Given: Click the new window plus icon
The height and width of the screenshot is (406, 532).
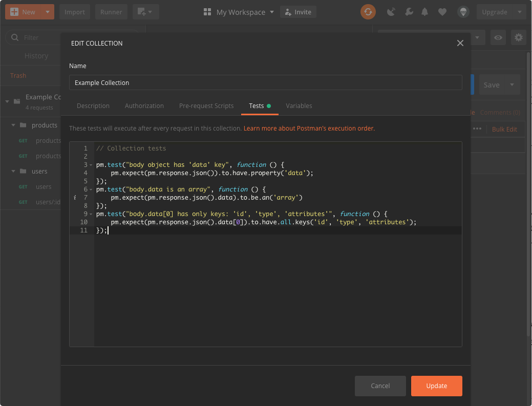Looking at the screenshot, I should click(145, 12).
